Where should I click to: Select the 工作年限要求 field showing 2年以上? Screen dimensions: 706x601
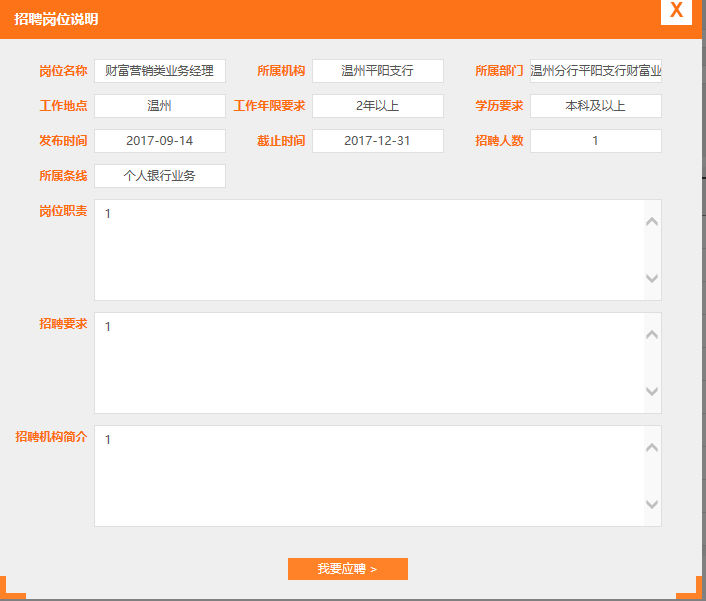(x=377, y=106)
